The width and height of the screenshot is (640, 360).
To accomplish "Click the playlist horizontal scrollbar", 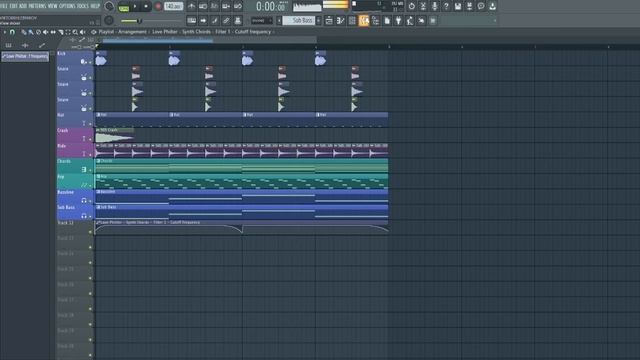I will [x=158, y=40].
